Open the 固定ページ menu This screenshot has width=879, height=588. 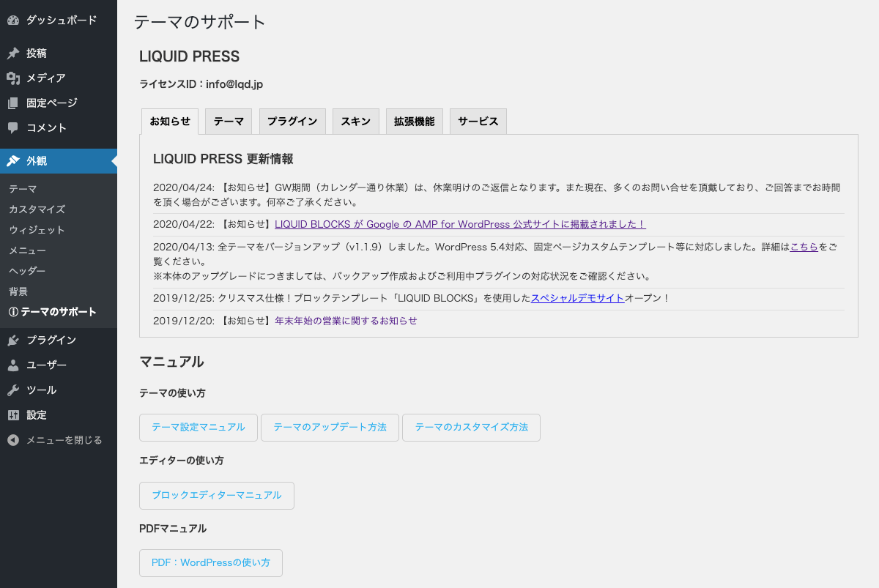[59, 103]
